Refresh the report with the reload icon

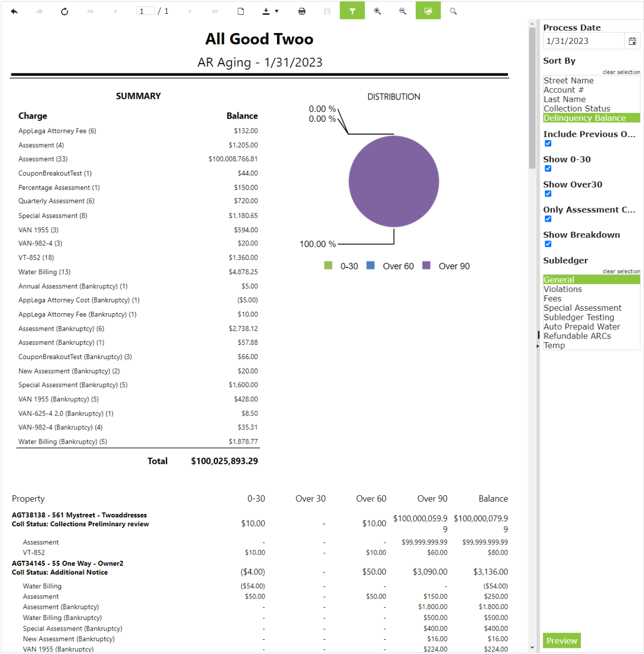tap(65, 11)
